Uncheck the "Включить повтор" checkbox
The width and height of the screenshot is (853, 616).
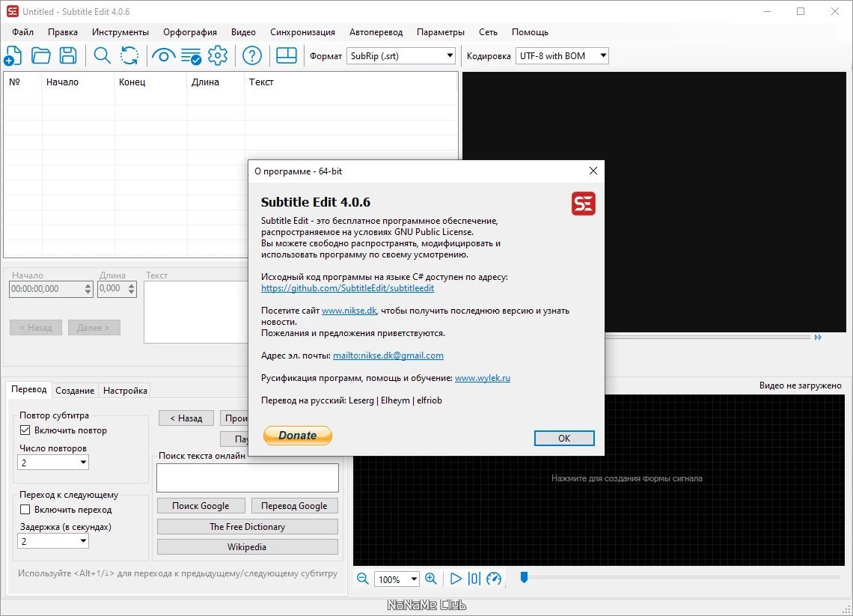pos(25,430)
